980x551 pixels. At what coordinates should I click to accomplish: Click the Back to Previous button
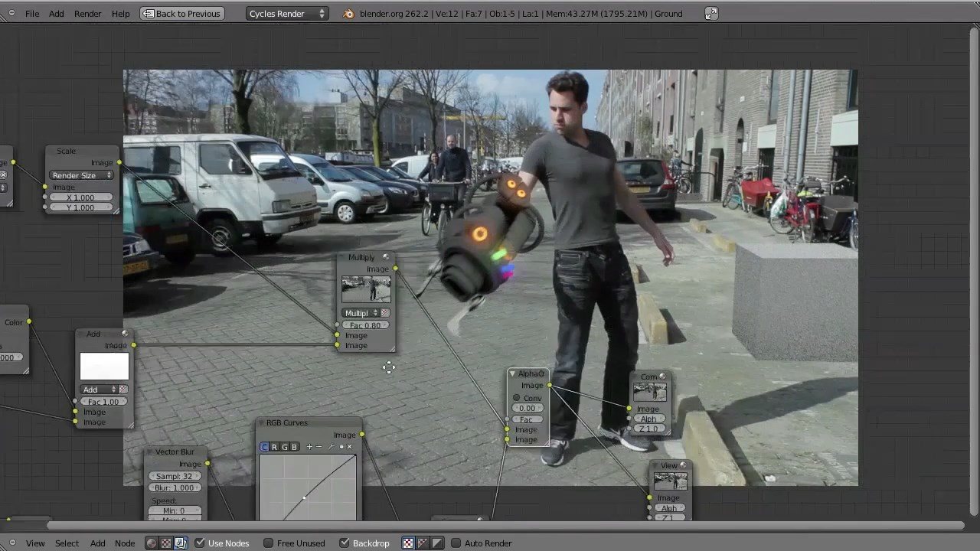tap(181, 14)
